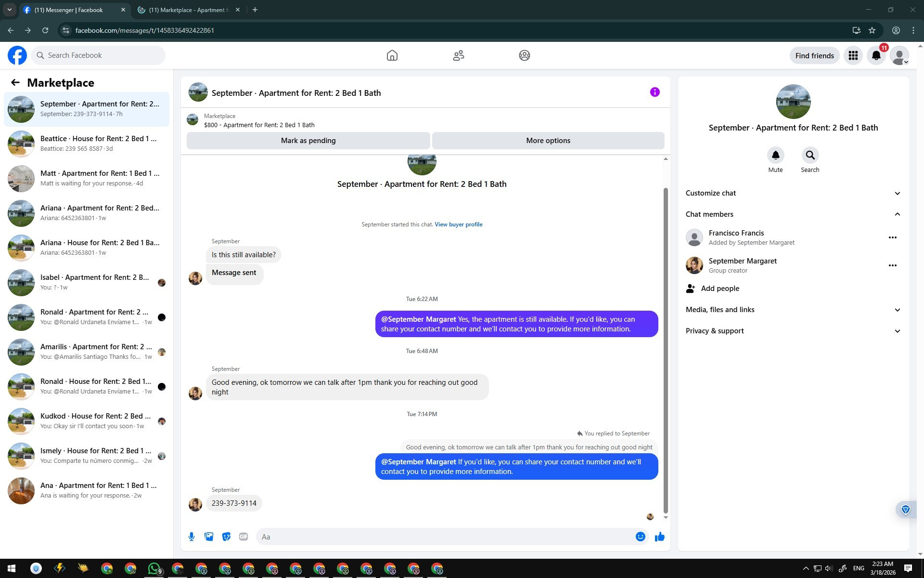Expand Customize chat section
The image size is (924, 578).
tap(793, 193)
